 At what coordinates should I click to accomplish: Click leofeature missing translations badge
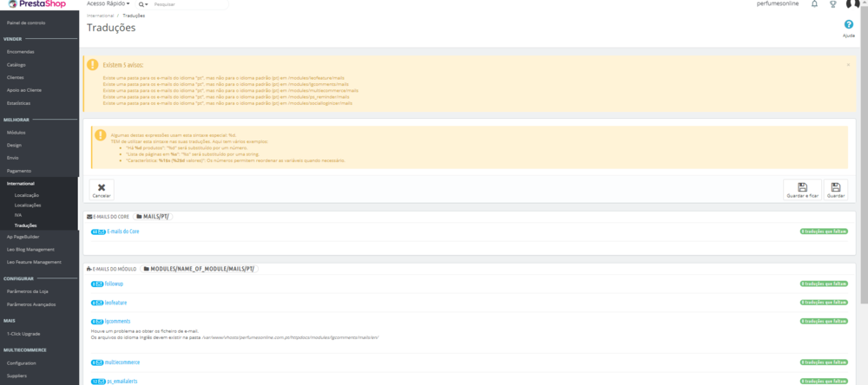824,303
